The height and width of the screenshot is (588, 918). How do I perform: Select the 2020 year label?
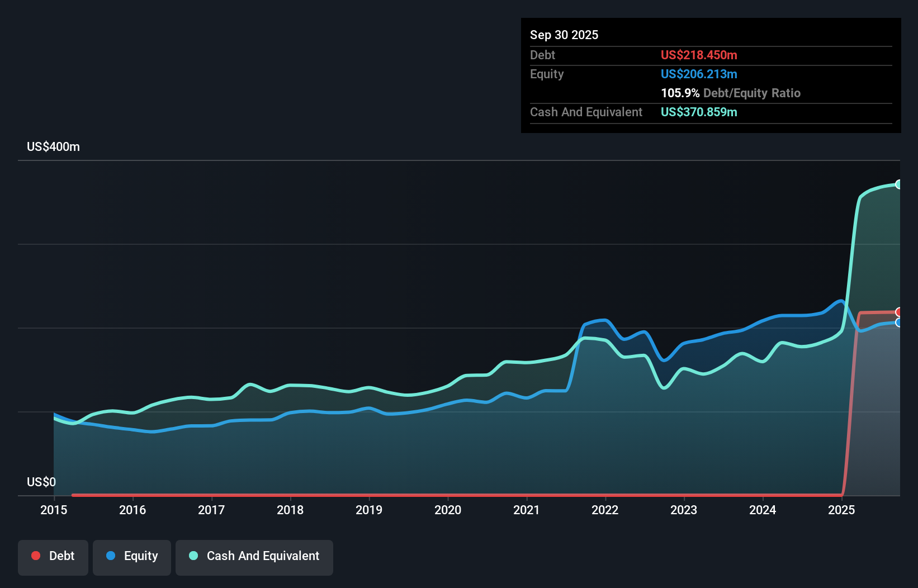448,510
